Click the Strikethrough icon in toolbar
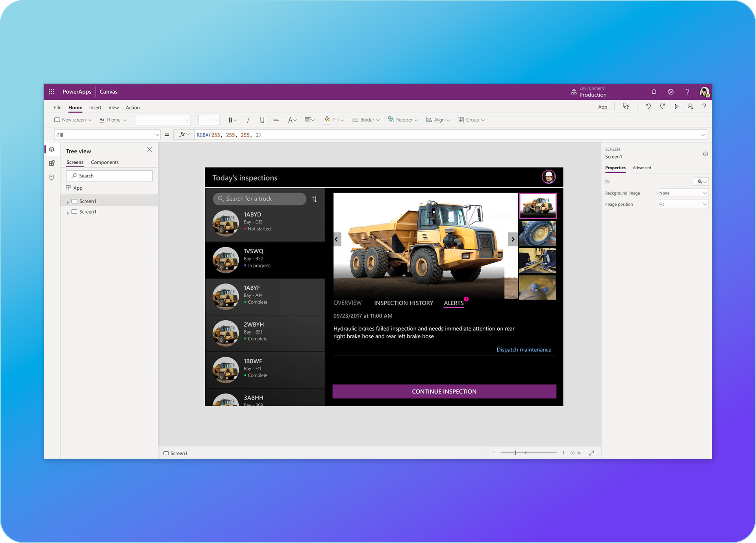The image size is (756, 543). pyautogui.click(x=276, y=120)
